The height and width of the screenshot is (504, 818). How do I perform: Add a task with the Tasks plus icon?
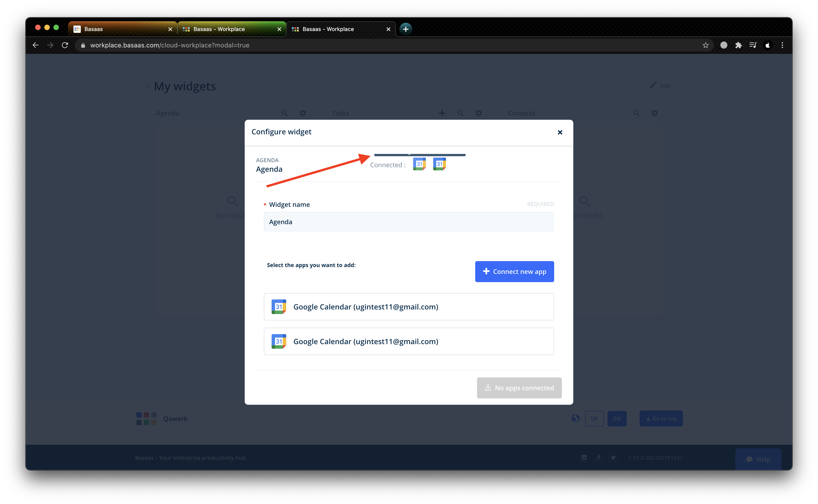click(442, 113)
